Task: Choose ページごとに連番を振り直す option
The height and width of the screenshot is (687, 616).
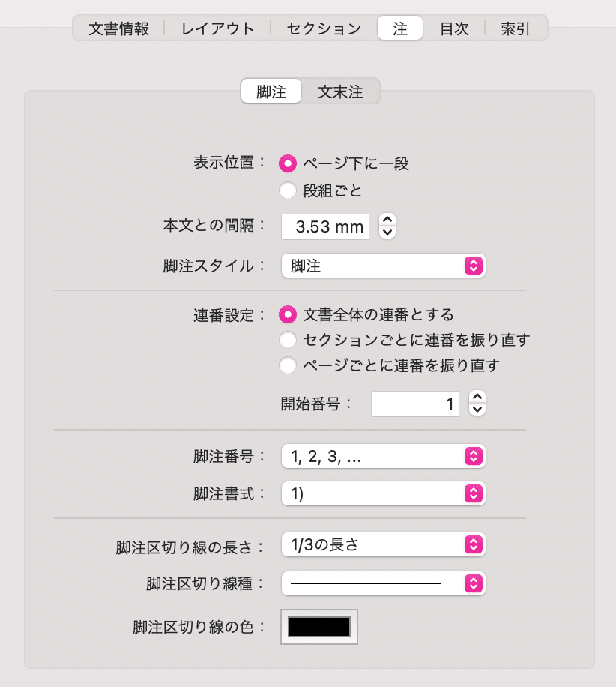Action: coord(288,365)
